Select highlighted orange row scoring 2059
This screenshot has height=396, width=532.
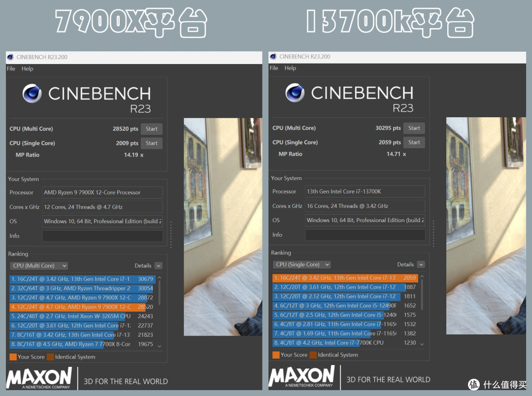[345, 278]
